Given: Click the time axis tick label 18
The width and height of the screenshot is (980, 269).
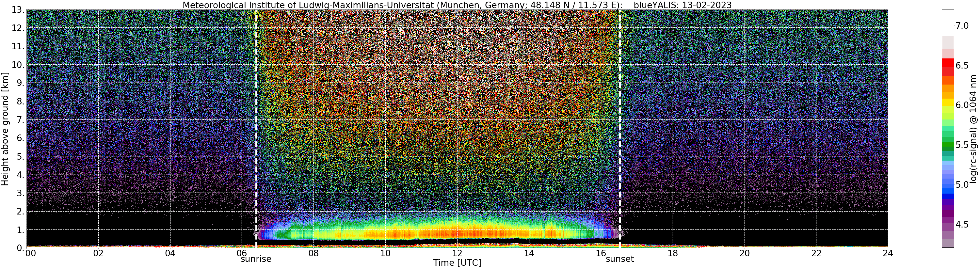Looking at the screenshot, I should pos(673,253).
